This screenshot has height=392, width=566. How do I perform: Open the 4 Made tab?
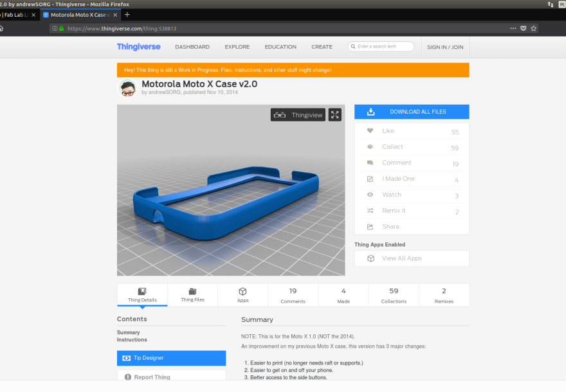[x=343, y=295]
